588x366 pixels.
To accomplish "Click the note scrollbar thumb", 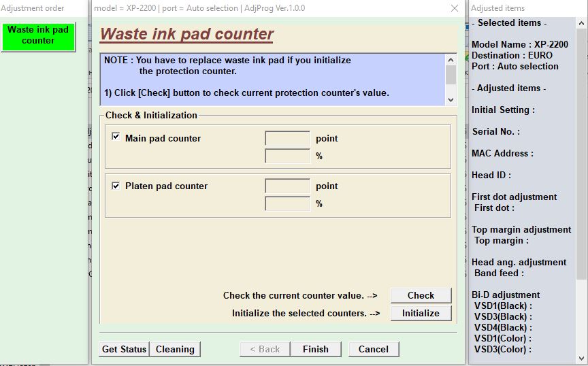I will tap(451, 75).
